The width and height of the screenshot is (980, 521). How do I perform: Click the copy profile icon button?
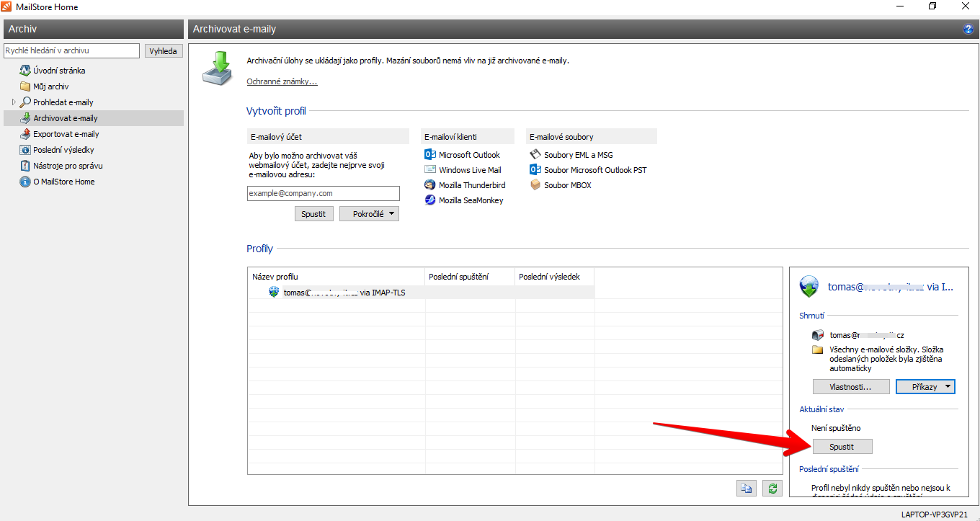pos(747,488)
